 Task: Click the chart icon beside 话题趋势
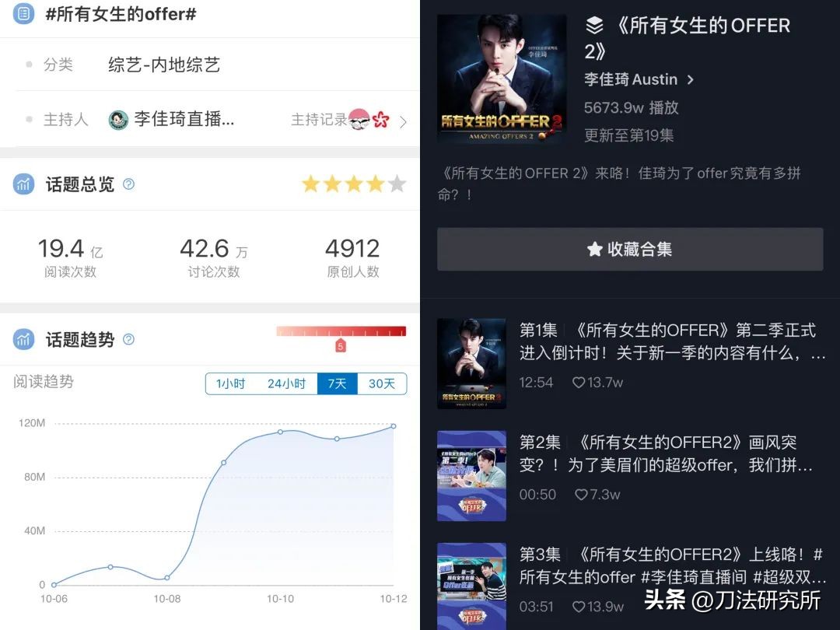(23, 339)
